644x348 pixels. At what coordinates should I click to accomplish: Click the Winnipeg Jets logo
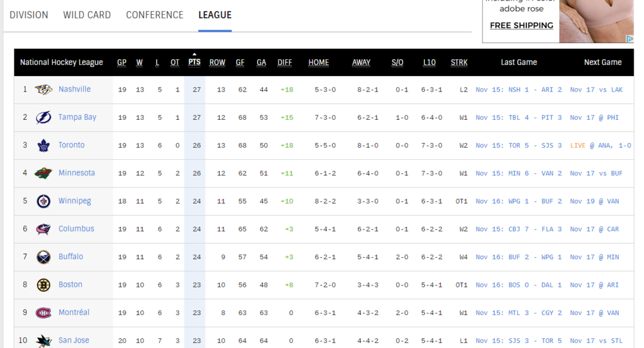(x=43, y=201)
